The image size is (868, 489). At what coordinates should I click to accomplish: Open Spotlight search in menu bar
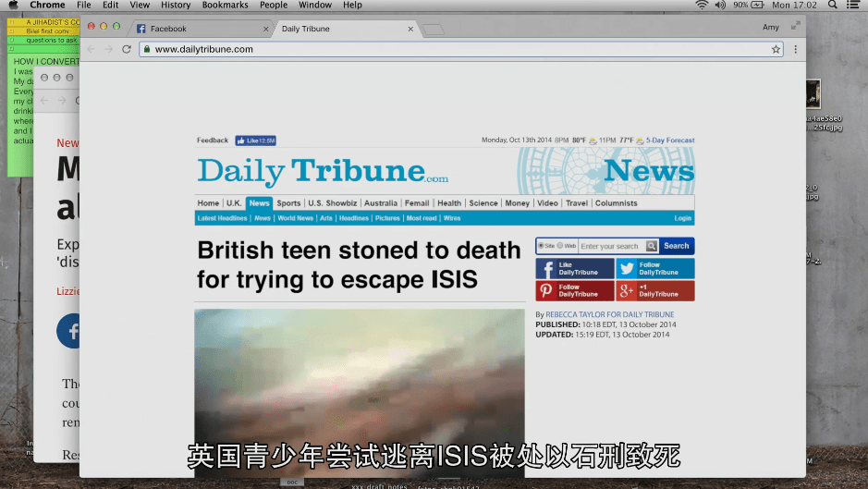click(832, 5)
